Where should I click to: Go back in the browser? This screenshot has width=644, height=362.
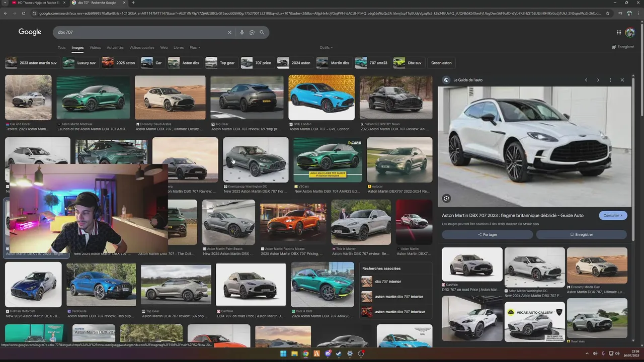point(6,13)
